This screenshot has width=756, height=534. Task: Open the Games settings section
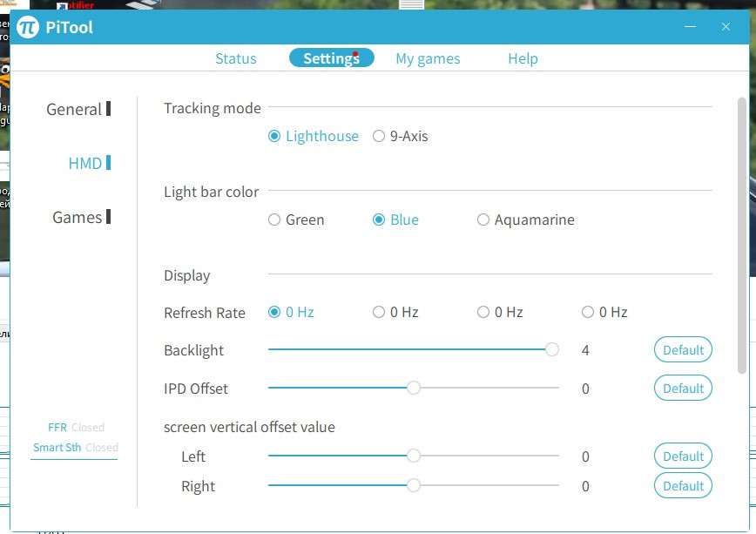click(x=78, y=217)
